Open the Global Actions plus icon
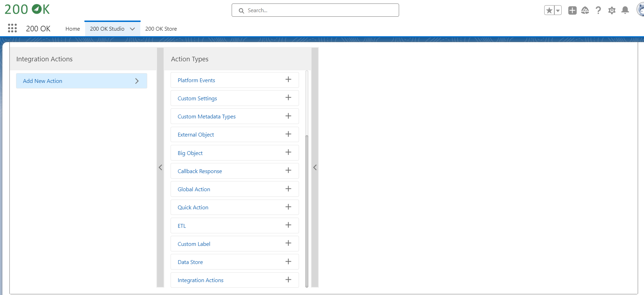Screen dimensions: 644x295 [572, 10]
